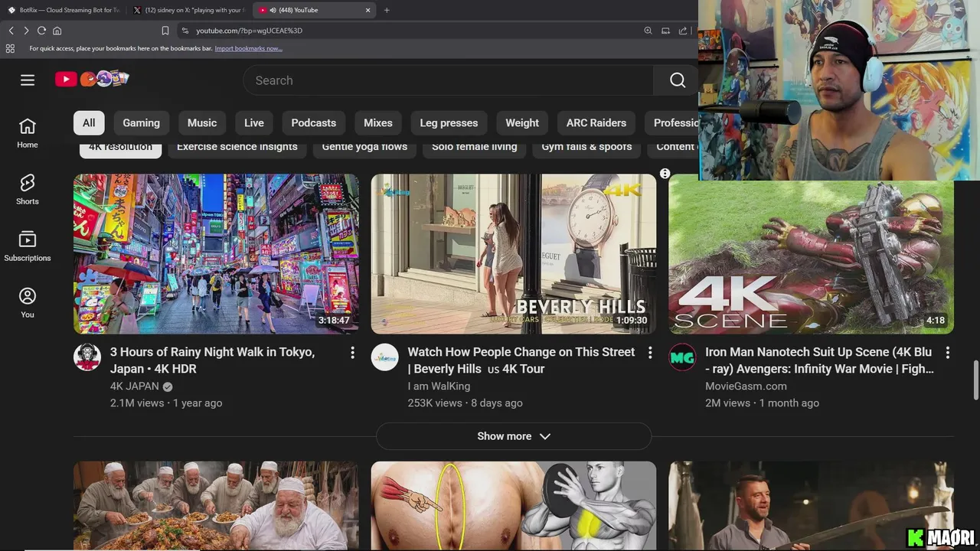Open Beverly Hills 4K tour thumbnail
The image size is (980, 551).
tap(514, 254)
